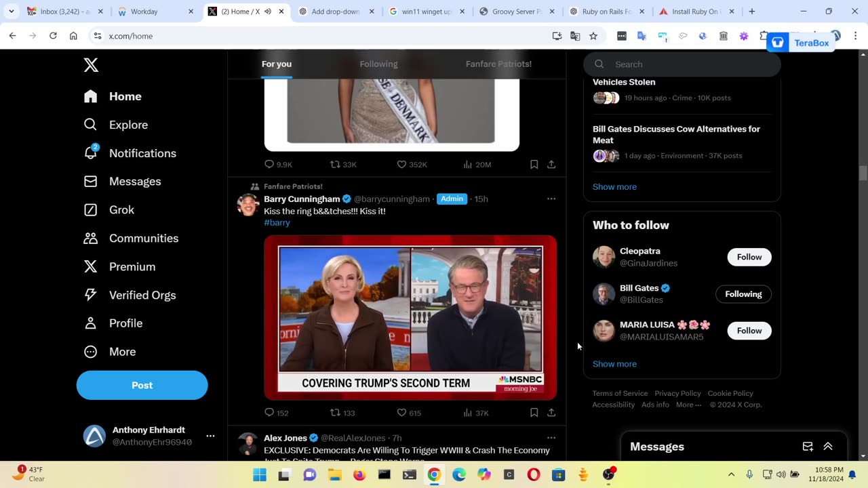Reply to the Denmark post with 9.9K comments
This screenshot has height=488, width=868.
(x=278, y=165)
